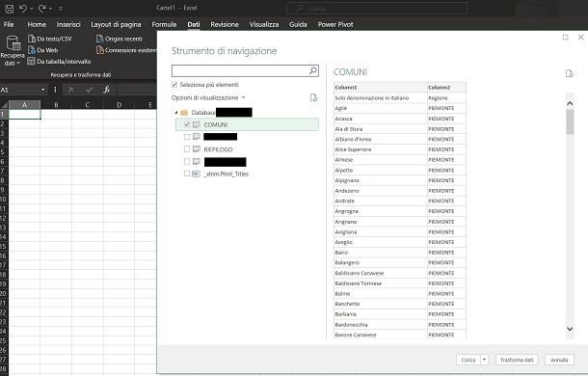Click the preview refresh icon beside COMUNI heading

[570, 73]
